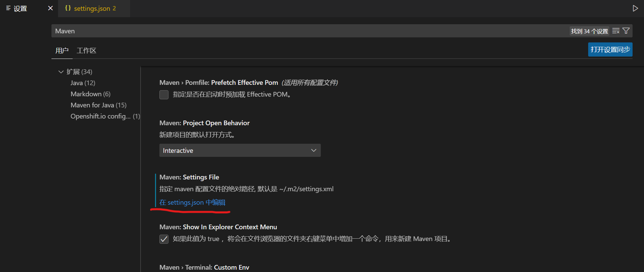Switch to the 工作区 settings tab
The height and width of the screenshot is (272, 644).
click(x=86, y=50)
